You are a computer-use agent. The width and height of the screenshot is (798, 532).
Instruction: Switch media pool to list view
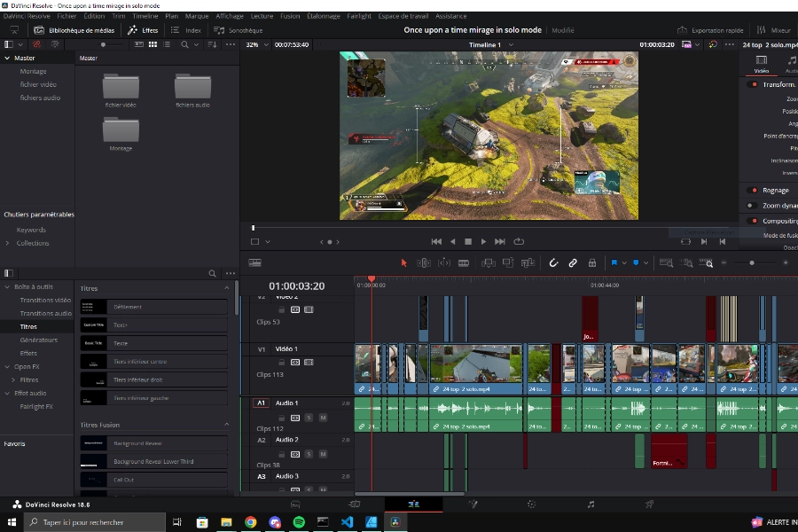point(167,45)
